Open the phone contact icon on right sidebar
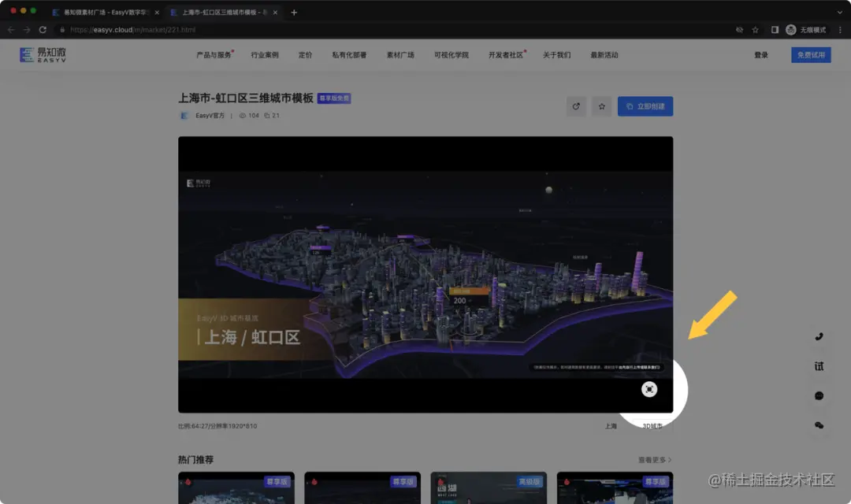 [x=819, y=336]
